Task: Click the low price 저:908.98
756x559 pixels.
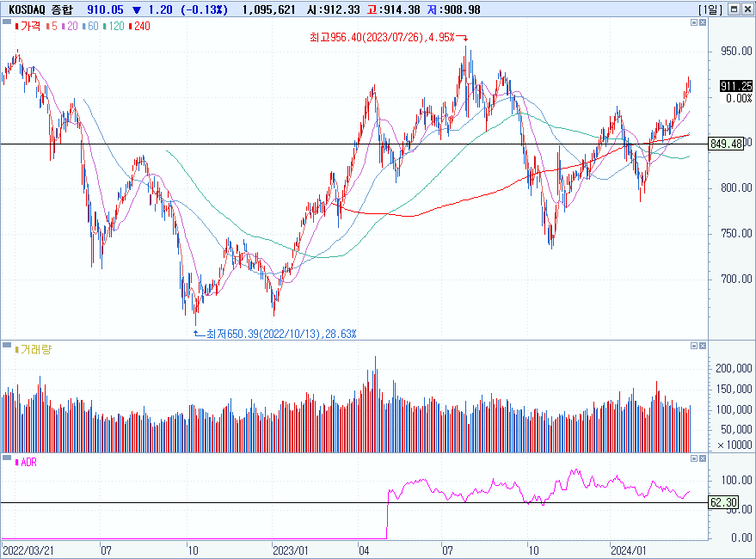Action: pos(454,9)
